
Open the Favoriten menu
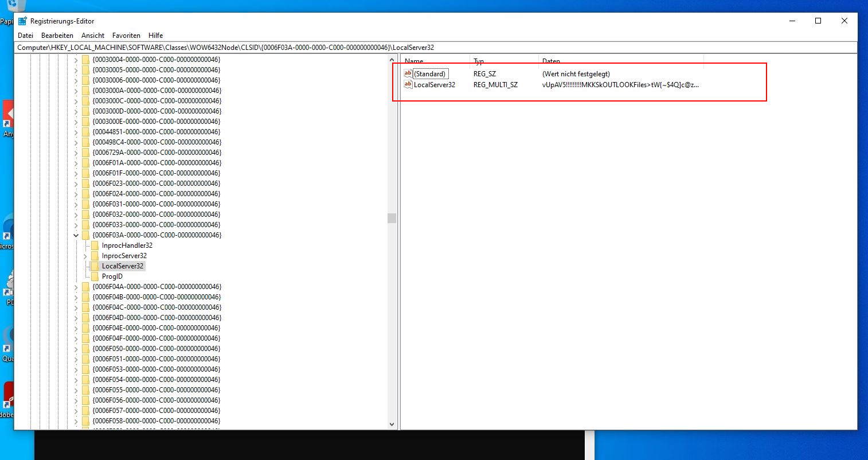(126, 36)
